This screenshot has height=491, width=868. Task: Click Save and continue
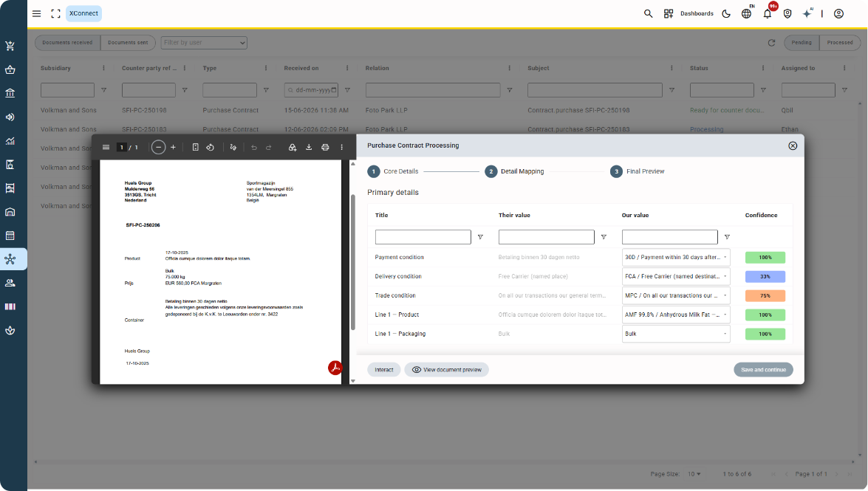[763, 370]
